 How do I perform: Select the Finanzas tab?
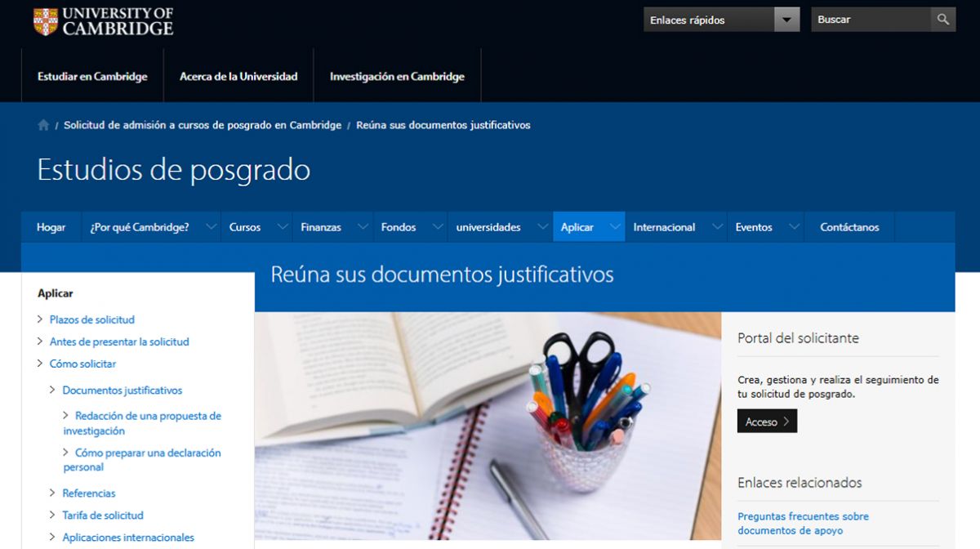pos(321,227)
